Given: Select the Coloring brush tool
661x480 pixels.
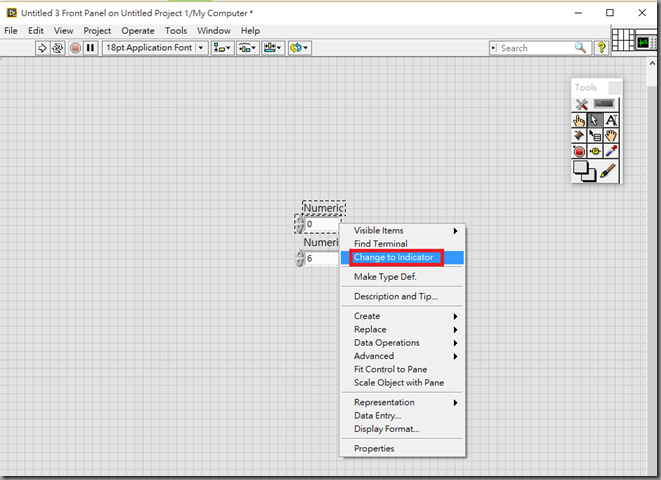Looking at the screenshot, I should [607, 171].
